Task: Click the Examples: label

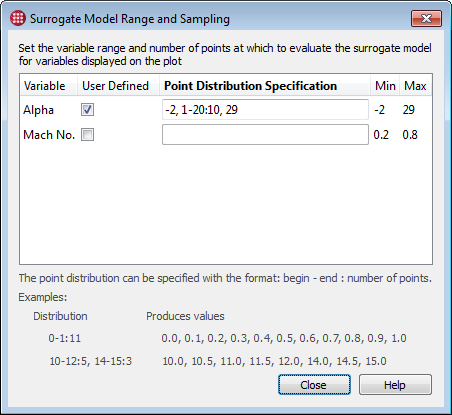Action: pos(43,297)
